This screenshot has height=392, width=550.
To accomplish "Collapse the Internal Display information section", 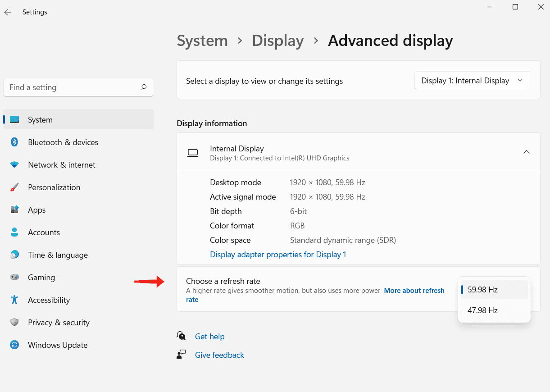I will (526, 152).
